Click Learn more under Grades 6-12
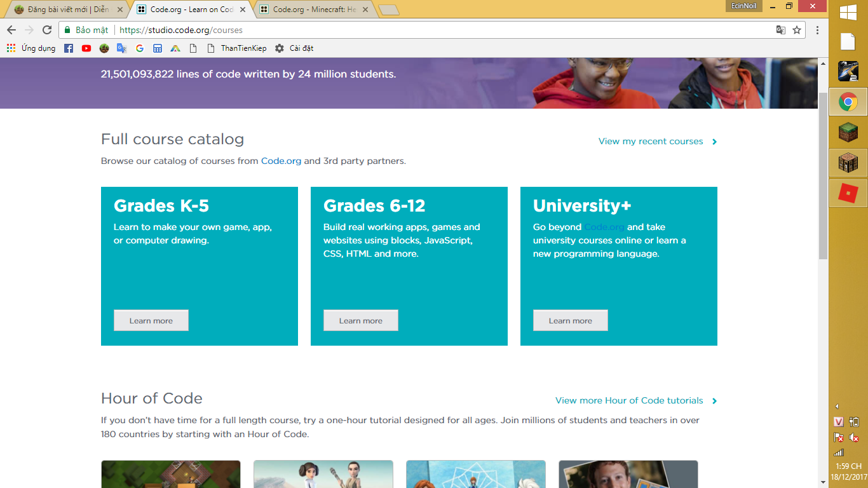Screen dimensions: 868x488 pos(361,320)
